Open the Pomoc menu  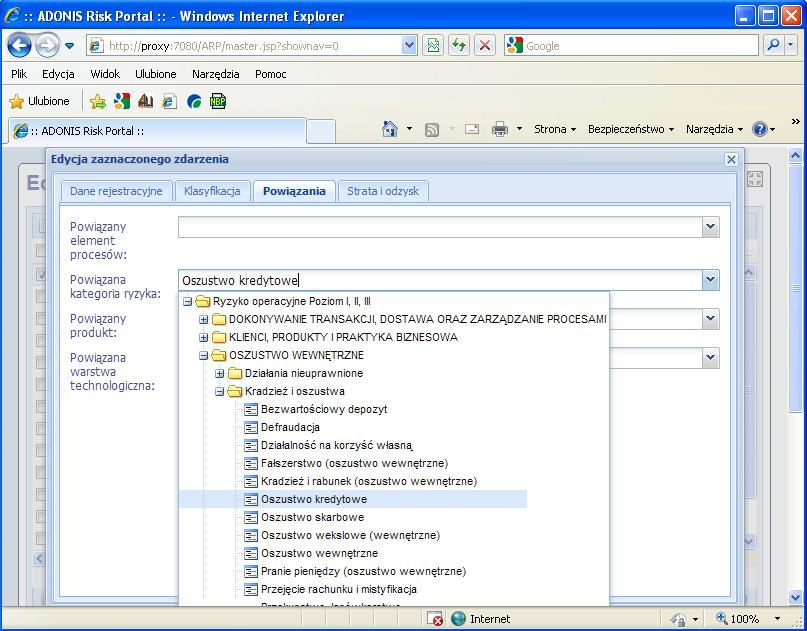(x=271, y=74)
